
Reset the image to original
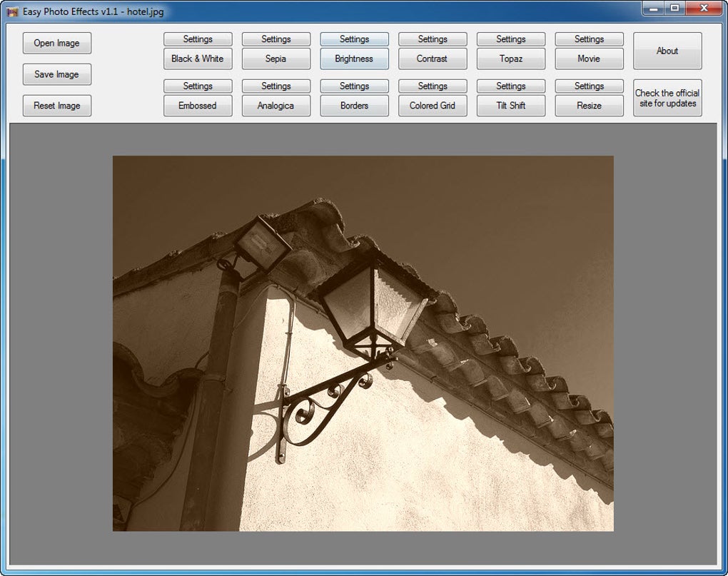click(x=56, y=106)
